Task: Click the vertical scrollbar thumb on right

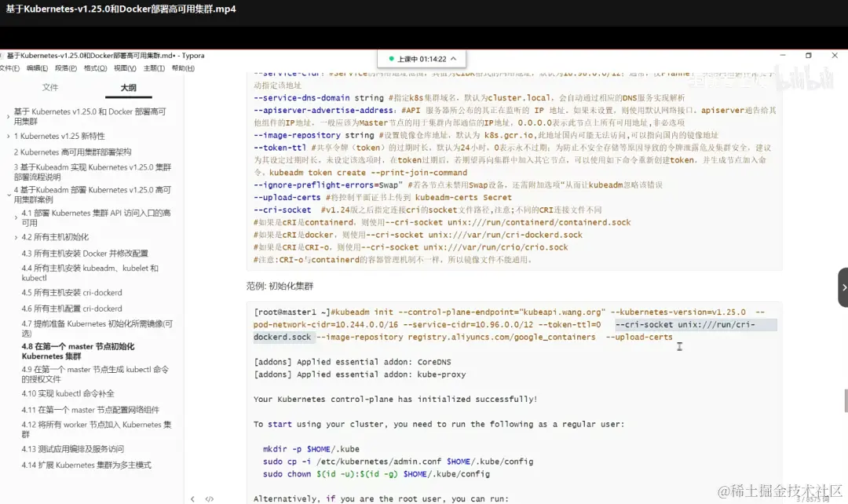Action: tap(846, 400)
